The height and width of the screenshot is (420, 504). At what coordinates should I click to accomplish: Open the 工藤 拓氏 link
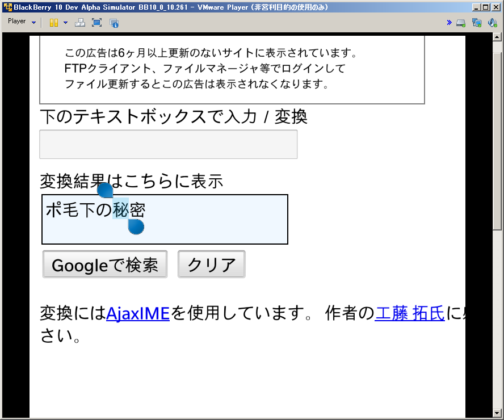(410, 313)
